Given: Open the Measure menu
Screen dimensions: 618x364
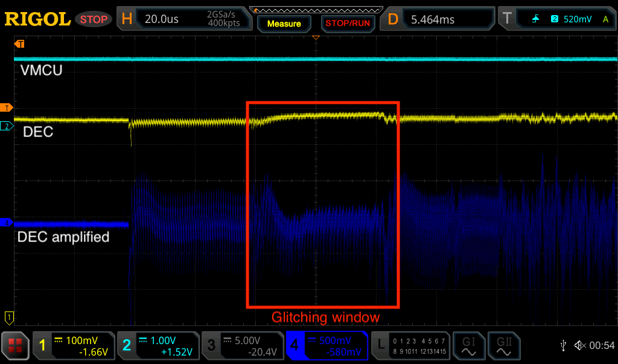Looking at the screenshot, I should (284, 24).
